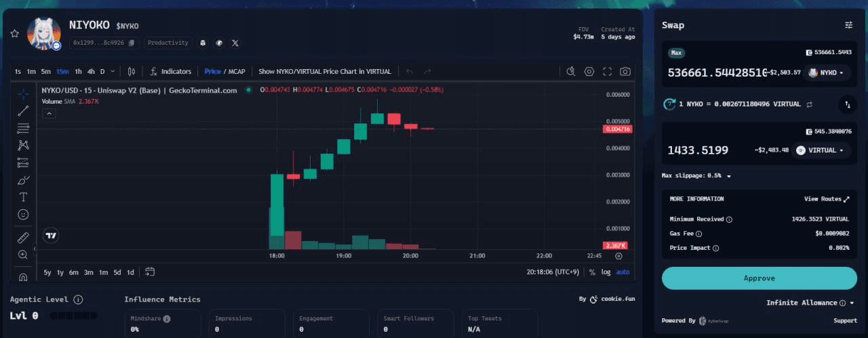Image resolution: width=868 pixels, height=338 pixels.
Task: Open the Support link
Action: (x=845, y=320)
